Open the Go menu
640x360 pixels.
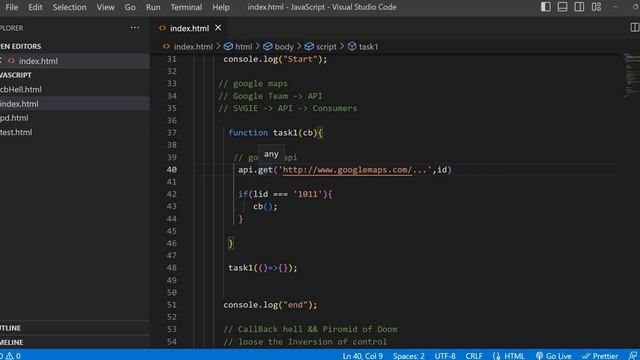(x=130, y=7)
